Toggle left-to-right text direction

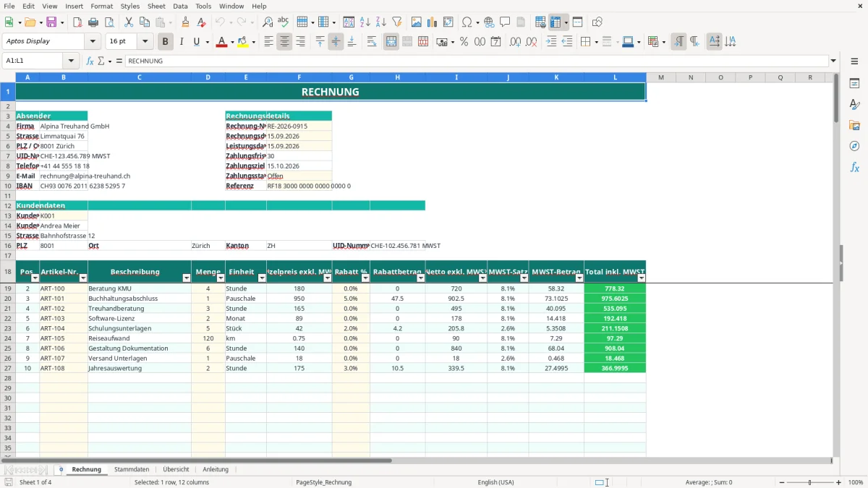[678, 42]
